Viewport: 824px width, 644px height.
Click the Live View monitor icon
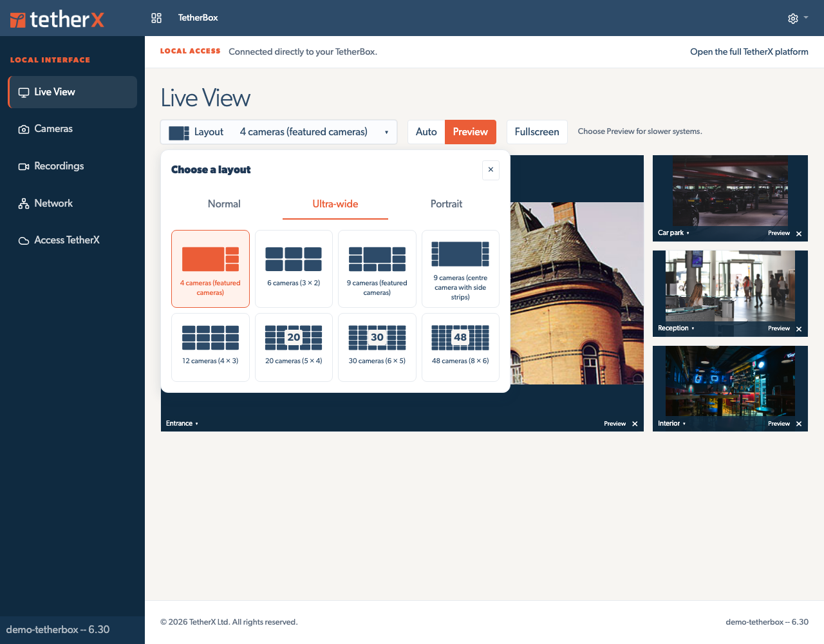coord(24,92)
